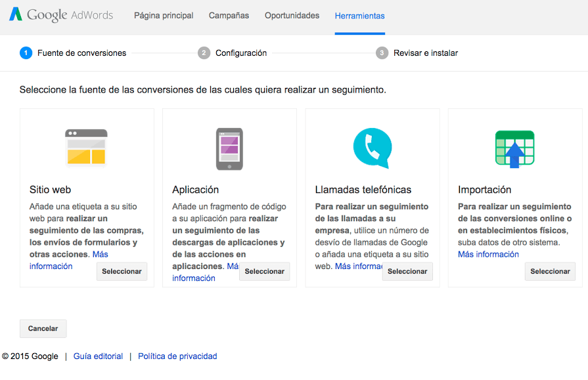588x380 pixels.
Task: Open the Política de privacidad link
Action: coord(177,356)
